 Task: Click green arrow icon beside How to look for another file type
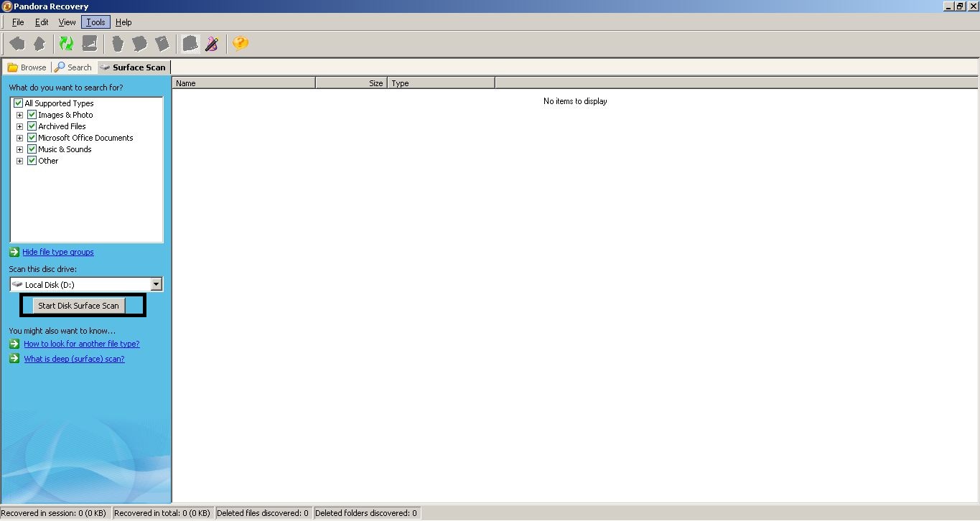coord(14,344)
